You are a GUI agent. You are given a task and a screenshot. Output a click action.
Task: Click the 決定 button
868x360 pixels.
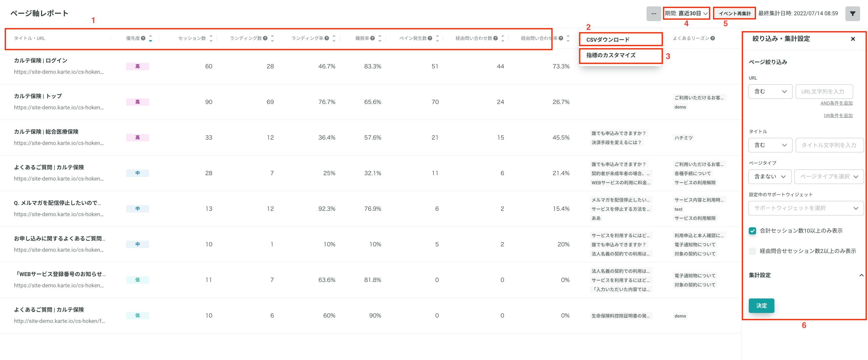pos(761,305)
